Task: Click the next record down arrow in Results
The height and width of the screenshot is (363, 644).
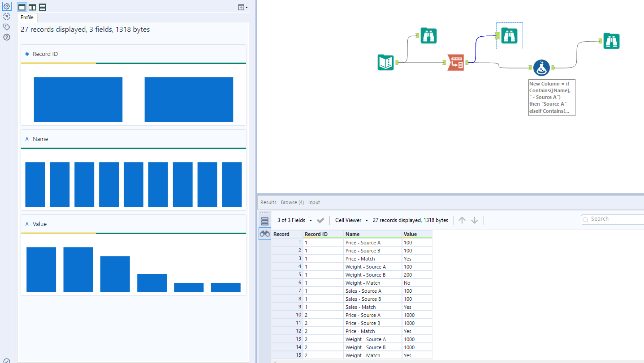Action: point(475,220)
